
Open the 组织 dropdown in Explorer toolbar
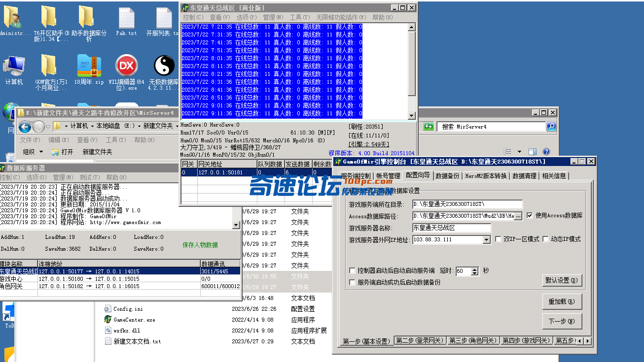point(33,152)
